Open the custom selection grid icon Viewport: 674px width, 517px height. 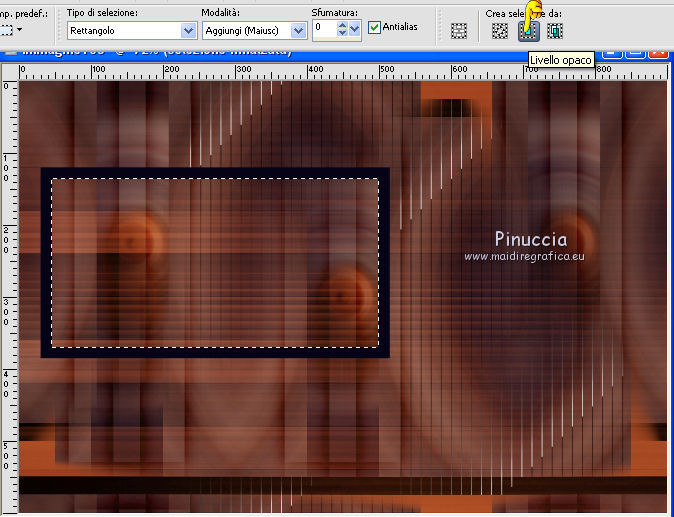point(459,31)
